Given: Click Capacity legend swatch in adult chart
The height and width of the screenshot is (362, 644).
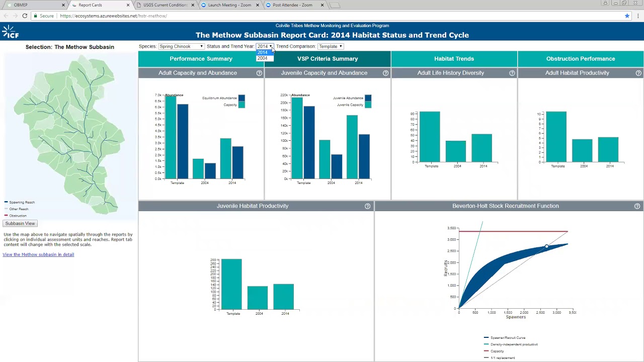Looking at the screenshot, I should [242, 105].
